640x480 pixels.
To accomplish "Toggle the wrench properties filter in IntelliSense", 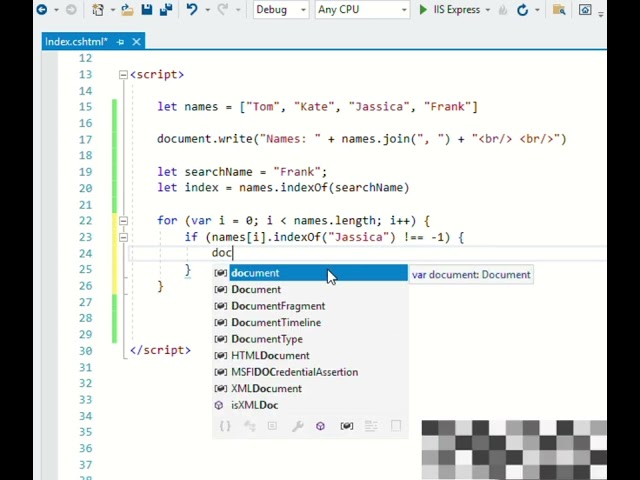I will [297, 426].
